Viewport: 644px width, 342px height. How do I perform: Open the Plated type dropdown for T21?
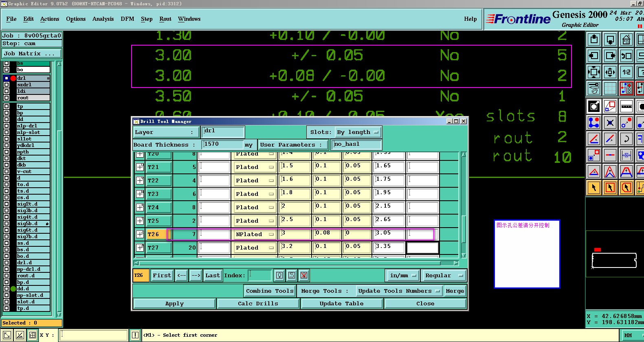coord(255,167)
